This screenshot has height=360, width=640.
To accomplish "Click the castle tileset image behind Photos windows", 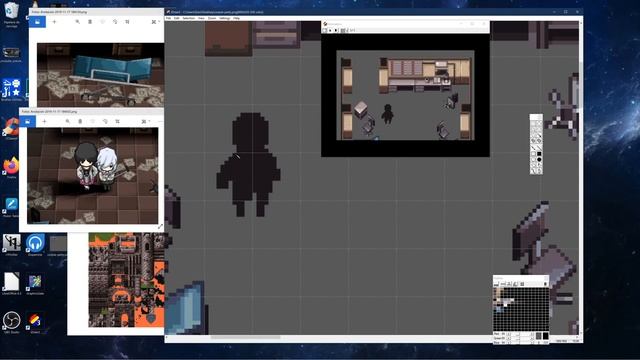I will [127, 280].
